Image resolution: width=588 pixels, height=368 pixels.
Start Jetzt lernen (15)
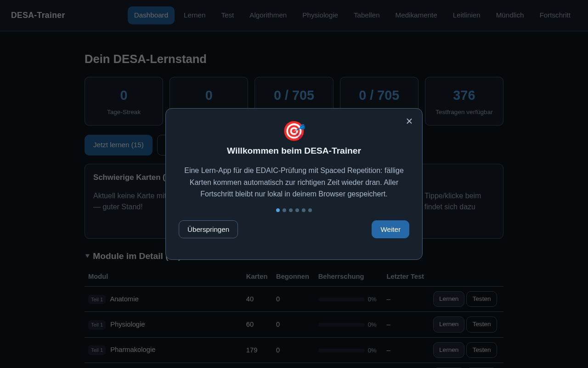(x=119, y=145)
